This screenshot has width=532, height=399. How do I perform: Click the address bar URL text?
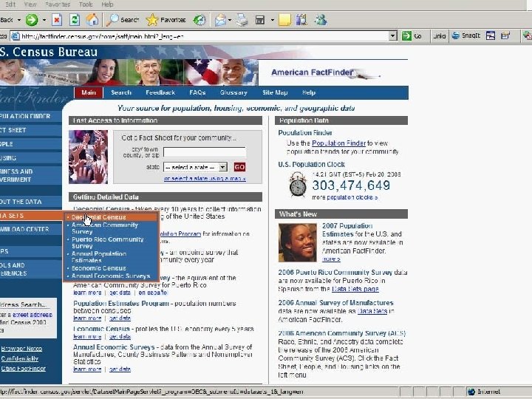point(103,36)
